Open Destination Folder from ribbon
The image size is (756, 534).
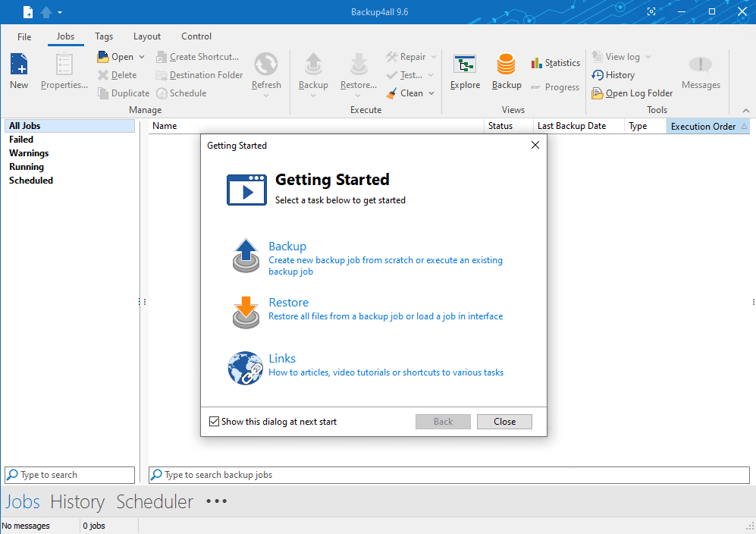[199, 75]
